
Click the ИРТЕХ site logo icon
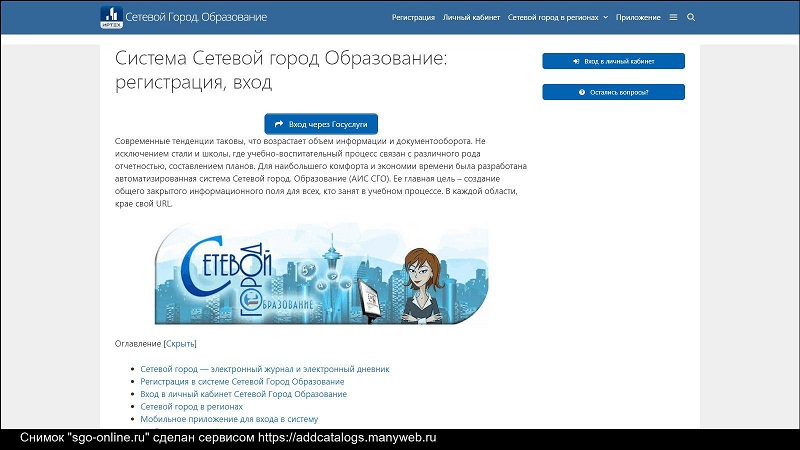tap(111, 17)
